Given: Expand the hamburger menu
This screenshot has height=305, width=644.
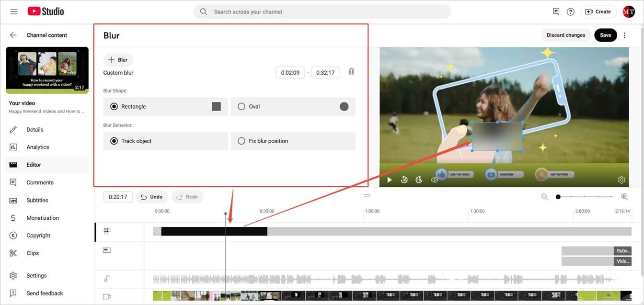Looking at the screenshot, I should pyautogui.click(x=13, y=11).
